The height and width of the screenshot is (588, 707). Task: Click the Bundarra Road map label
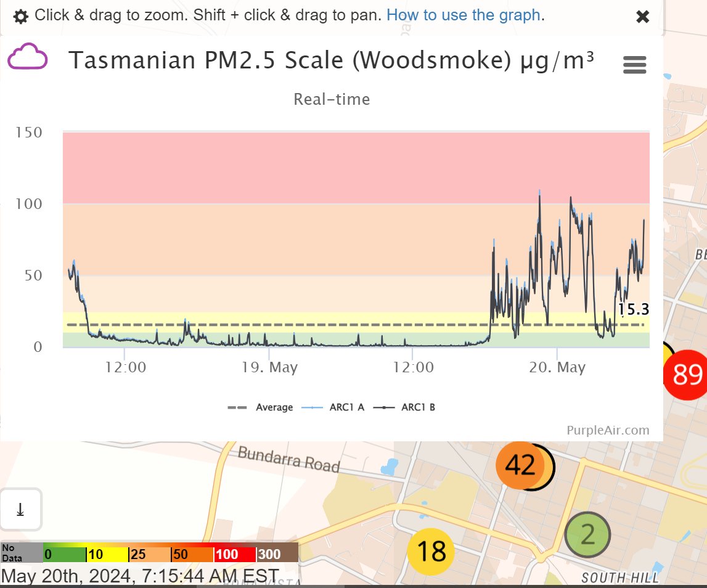point(288,460)
